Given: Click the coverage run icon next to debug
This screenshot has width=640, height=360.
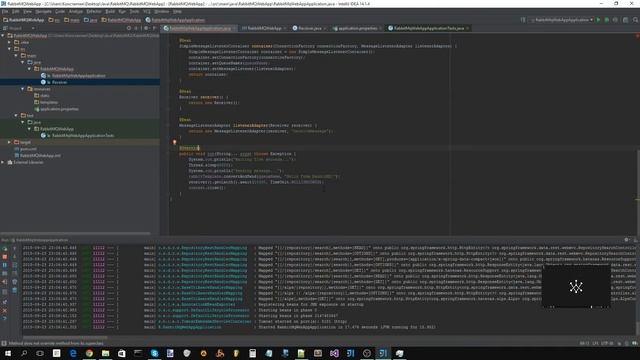Looking at the screenshot, I should (x=615, y=20).
